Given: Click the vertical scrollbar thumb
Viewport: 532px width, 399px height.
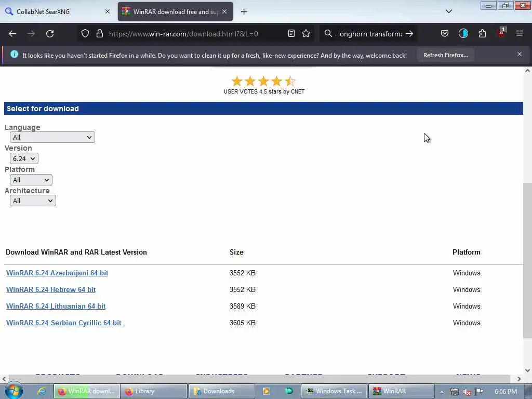Looking at the screenshot, I should (528, 260).
